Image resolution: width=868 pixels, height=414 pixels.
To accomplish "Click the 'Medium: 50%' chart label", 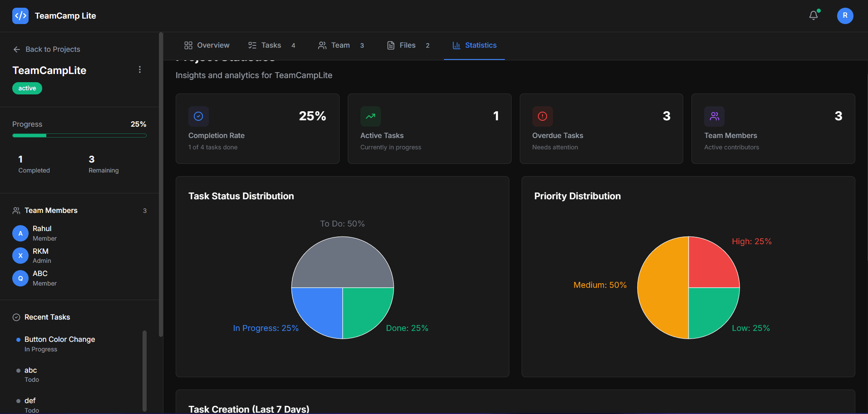I will click(600, 285).
